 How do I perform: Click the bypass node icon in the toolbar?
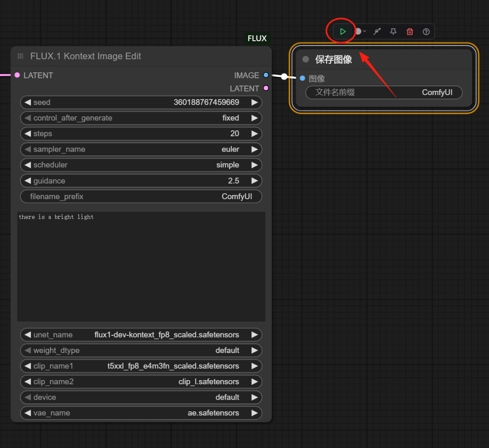click(x=377, y=32)
